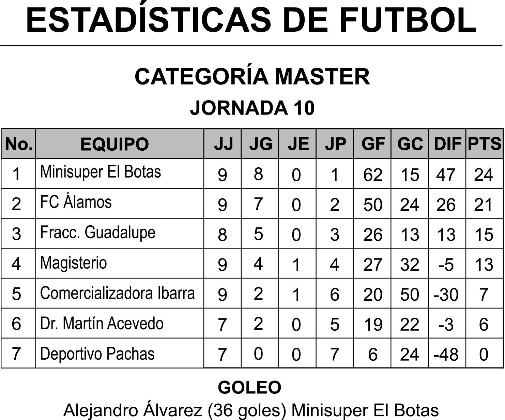Click the 24 points value for Minisuper
The image size is (505, 420).
pyautogui.click(x=484, y=175)
